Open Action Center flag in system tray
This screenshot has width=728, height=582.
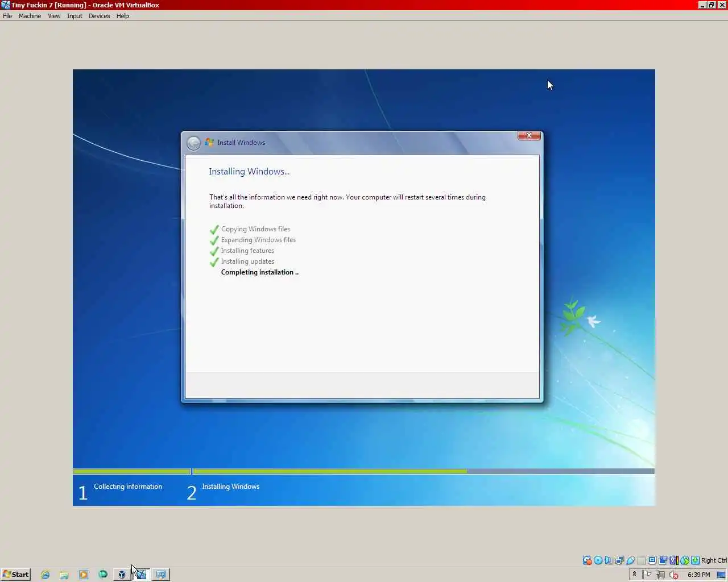coord(646,575)
